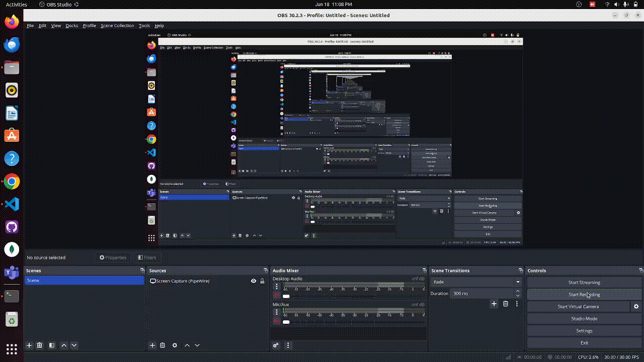The image size is (644, 362).
Task: Click Start Recording button
Action: pos(584,295)
